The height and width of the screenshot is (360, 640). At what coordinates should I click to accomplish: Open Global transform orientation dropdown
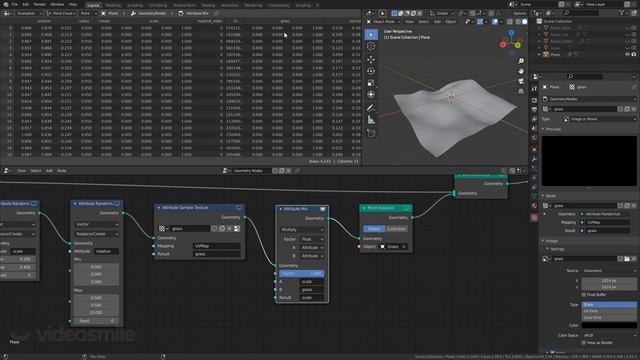click(x=442, y=13)
